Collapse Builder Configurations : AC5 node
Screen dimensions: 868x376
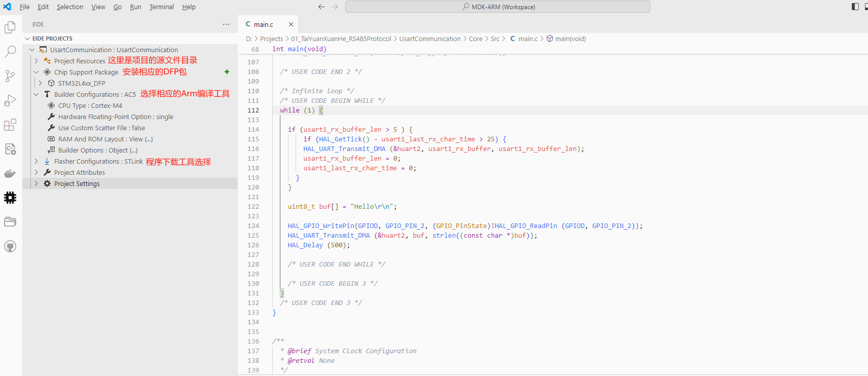[x=36, y=94]
